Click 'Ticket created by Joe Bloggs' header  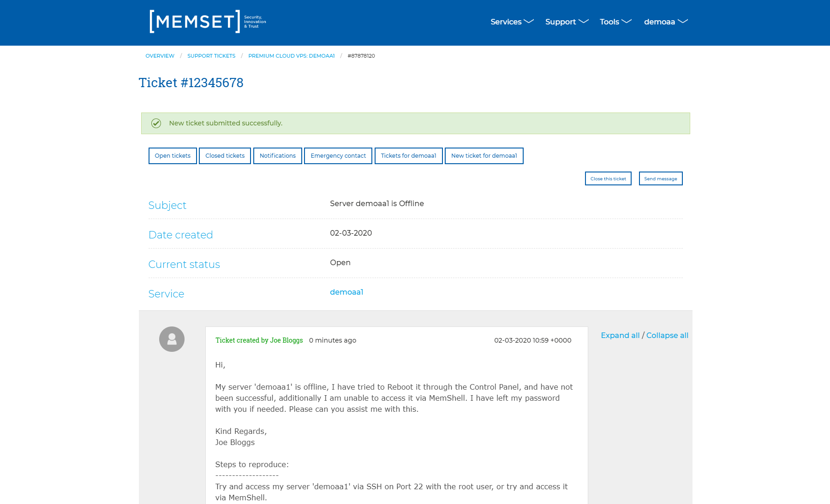click(259, 340)
